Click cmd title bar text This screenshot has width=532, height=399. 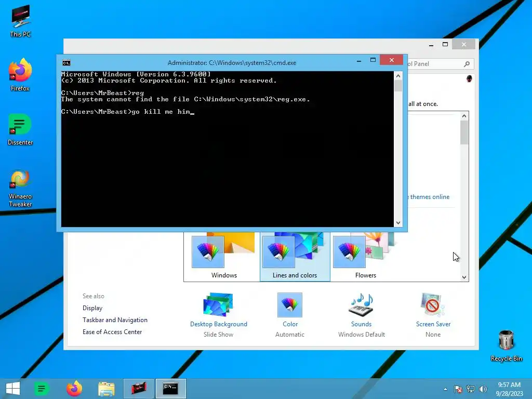232,63
